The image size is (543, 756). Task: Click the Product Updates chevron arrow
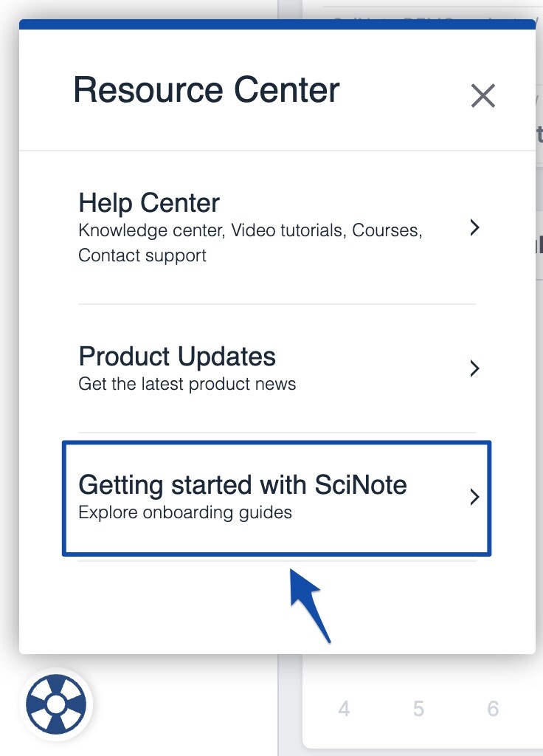(x=474, y=368)
